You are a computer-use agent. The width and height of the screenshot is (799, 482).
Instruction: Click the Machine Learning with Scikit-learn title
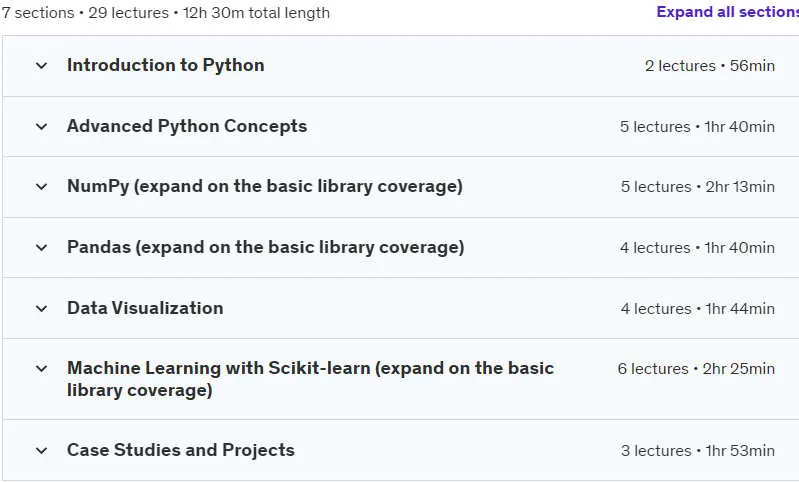310,379
